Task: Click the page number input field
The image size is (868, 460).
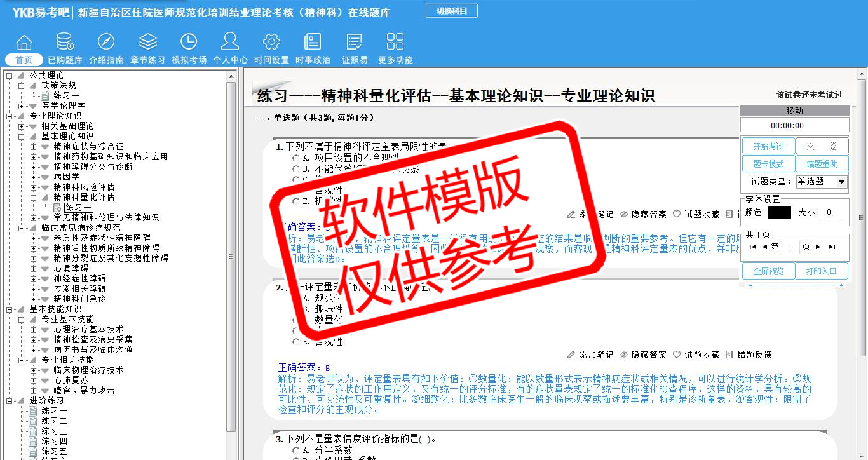Action: point(789,247)
